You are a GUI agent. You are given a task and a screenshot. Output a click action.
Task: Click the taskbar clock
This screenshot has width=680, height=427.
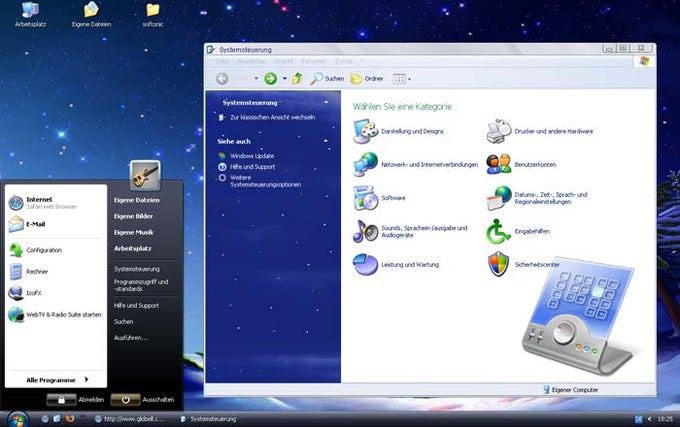tap(665, 419)
